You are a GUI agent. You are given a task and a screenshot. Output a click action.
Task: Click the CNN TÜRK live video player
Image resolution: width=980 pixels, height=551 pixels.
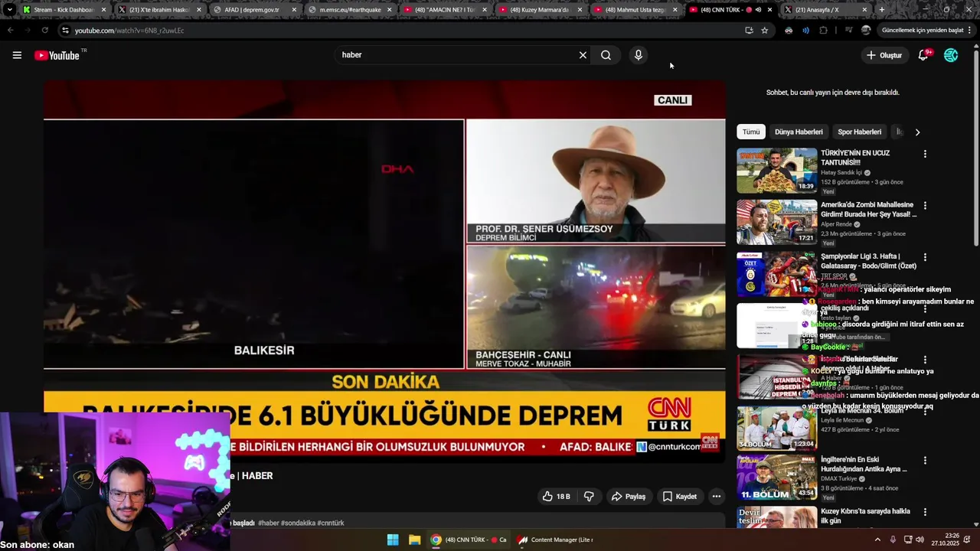384,271
